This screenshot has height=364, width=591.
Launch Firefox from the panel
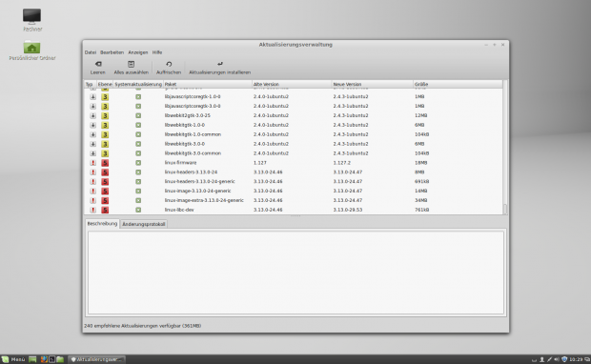point(44,359)
